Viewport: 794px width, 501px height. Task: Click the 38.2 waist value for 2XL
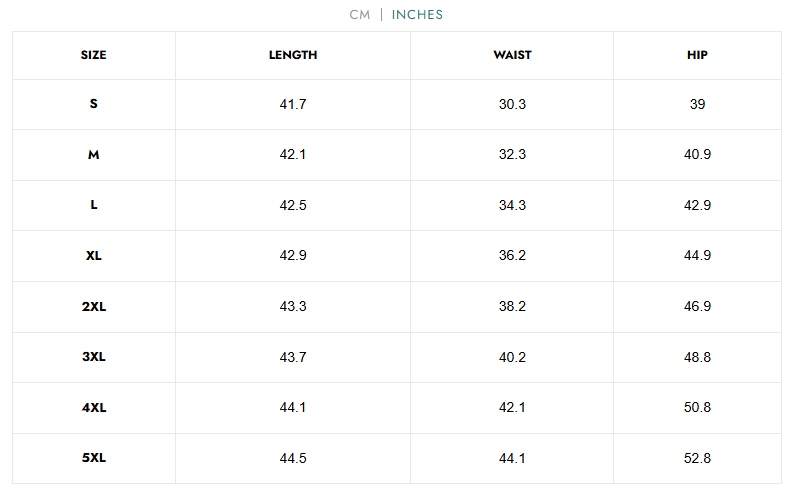click(x=512, y=306)
